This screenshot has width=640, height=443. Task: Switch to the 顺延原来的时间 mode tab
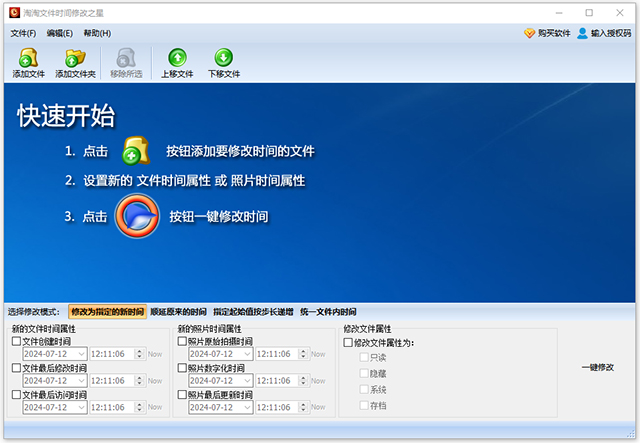pos(179,312)
